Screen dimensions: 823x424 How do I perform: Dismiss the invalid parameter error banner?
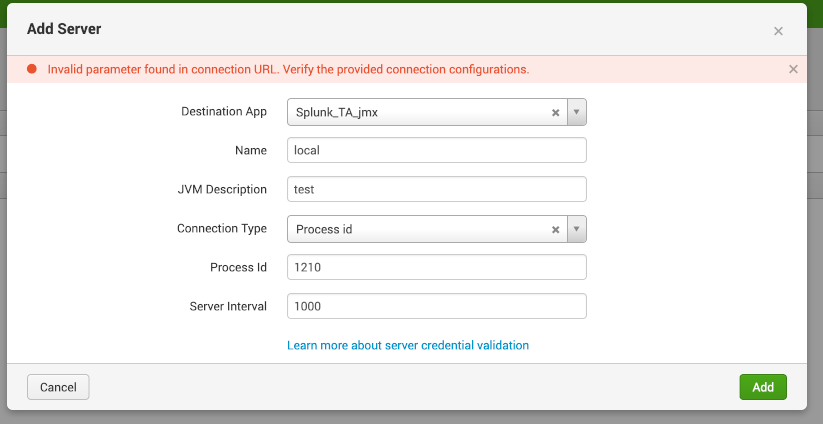793,69
